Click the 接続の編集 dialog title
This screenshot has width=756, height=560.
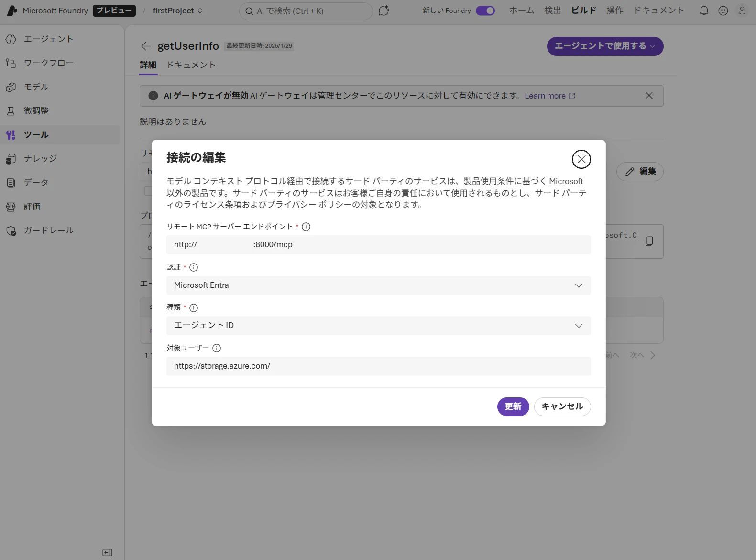point(196,157)
